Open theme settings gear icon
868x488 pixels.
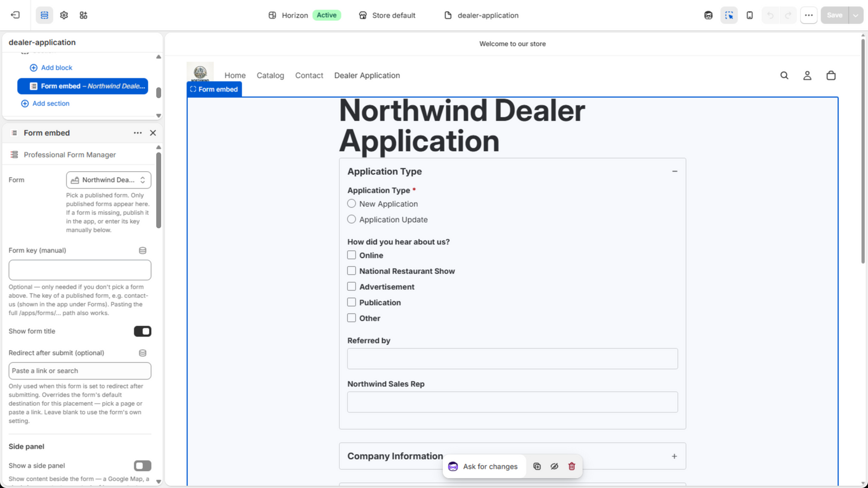pos(64,15)
